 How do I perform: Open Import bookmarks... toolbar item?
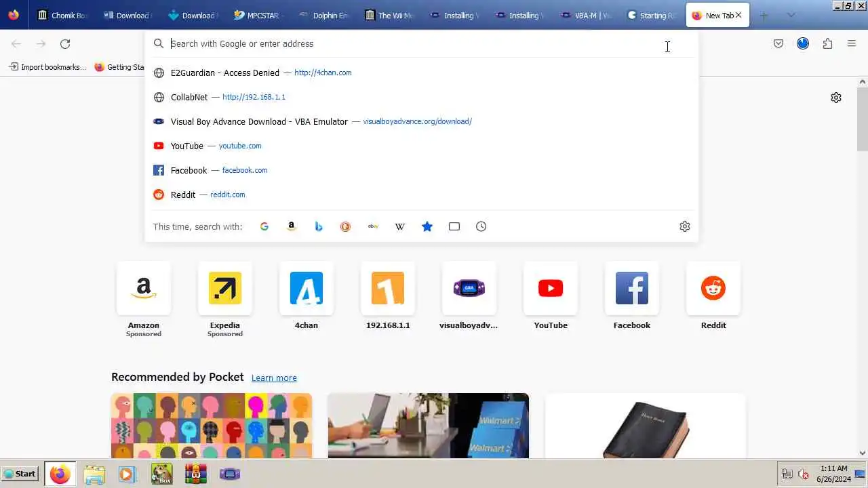pyautogui.click(x=47, y=67)
